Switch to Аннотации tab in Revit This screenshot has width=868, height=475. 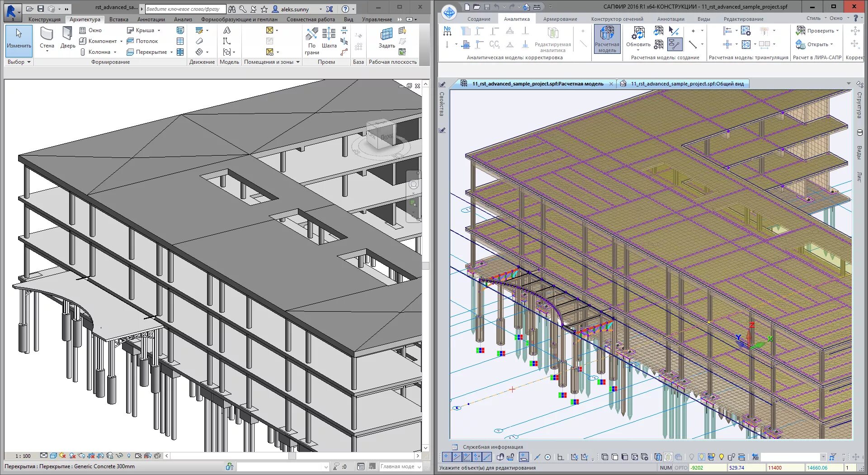coord(151,19)
